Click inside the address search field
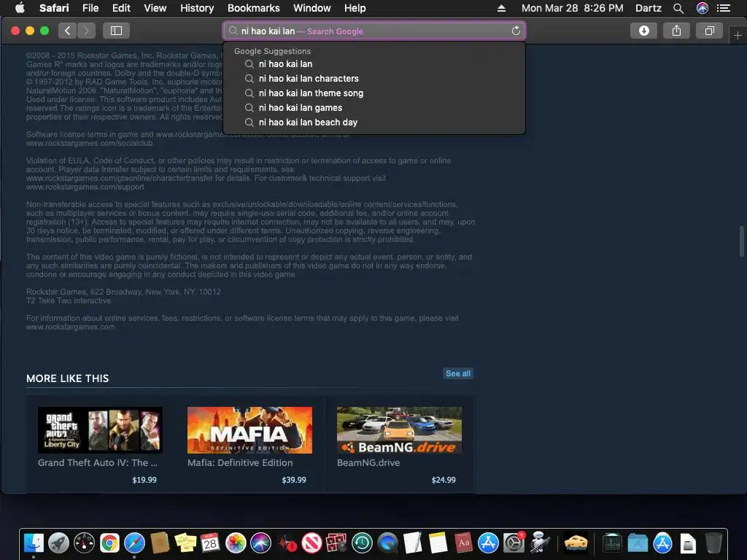The width and height of the screenshot is (747, 560). pyautogui.click(x=374, y=31)
